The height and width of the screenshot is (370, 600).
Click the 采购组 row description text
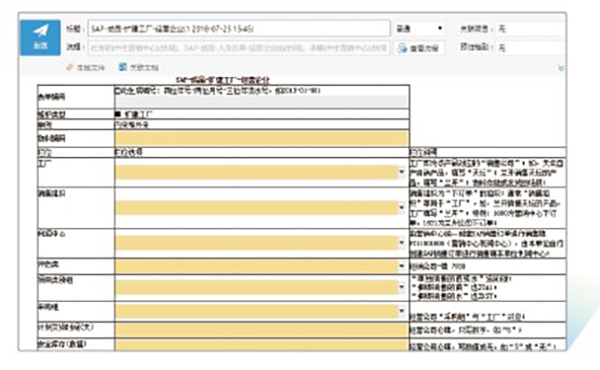click(x=467, y=317)
